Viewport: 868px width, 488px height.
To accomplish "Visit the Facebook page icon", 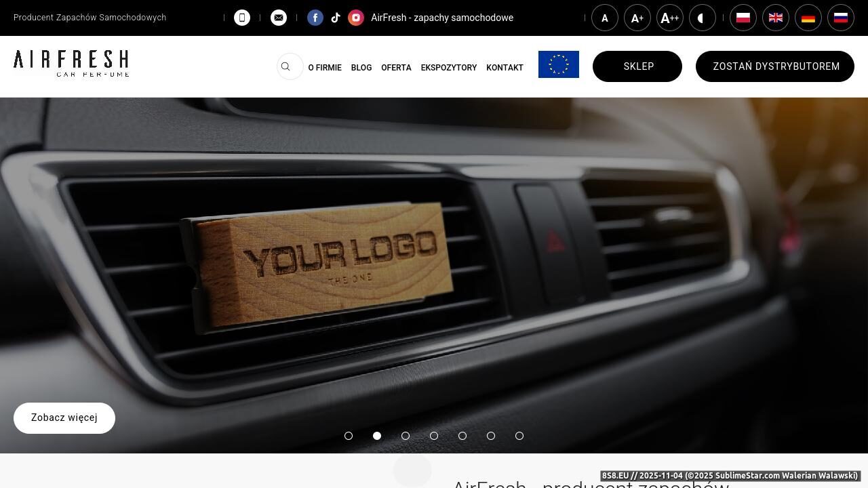I will pyautogui.click(x=315, y=18).
